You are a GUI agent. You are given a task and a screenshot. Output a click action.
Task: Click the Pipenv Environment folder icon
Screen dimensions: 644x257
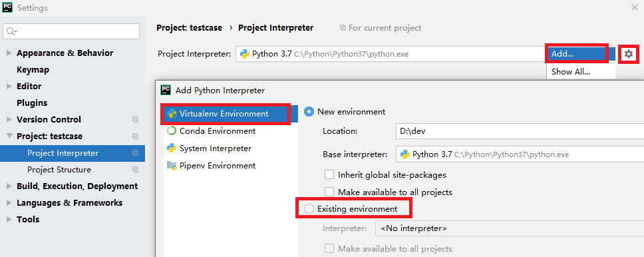[x=172, y=165]
